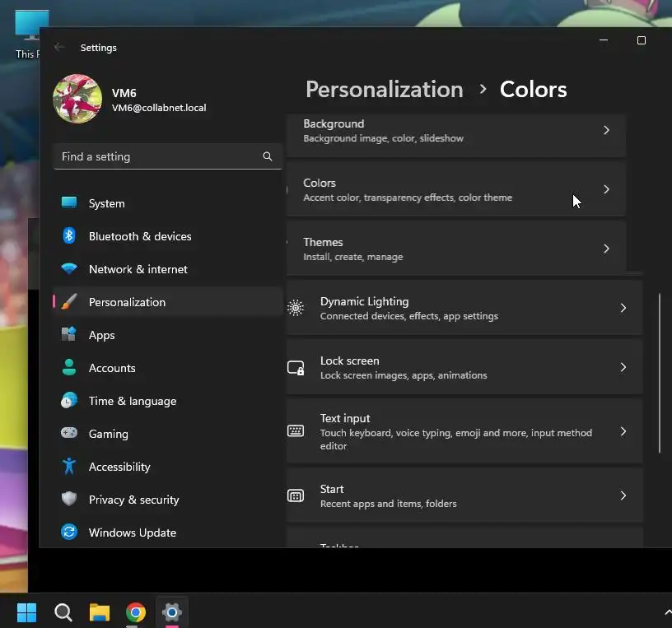Click the Apps icon in sidebar

(69, 334)
